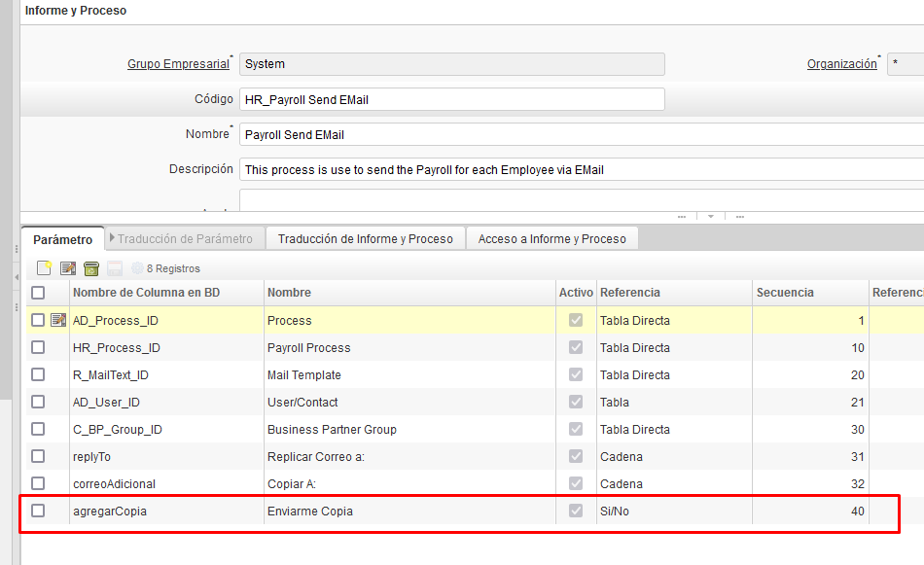924x565 pixels.
Task: Click the Grupo Empresarial label link
Action: (x=178, y=64)
